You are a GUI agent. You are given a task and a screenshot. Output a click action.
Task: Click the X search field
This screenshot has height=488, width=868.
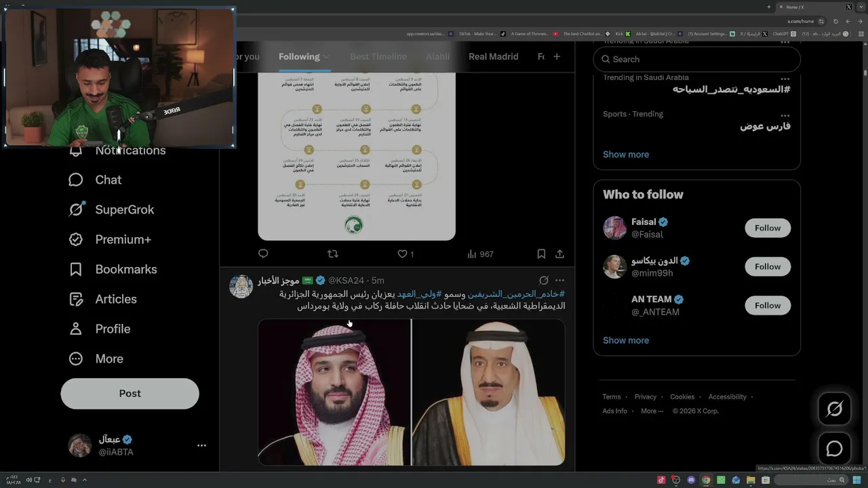pyautogui.click(x=697, y=59)
